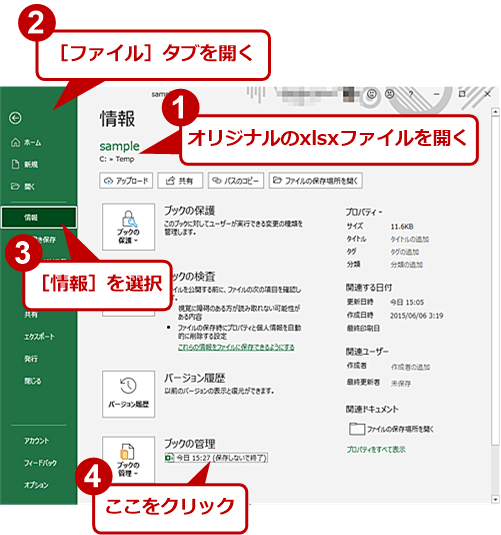Click the アップロード (Upload) button
This screenshot has width=501, height=535.
pyautogui.click(x=126, y=180)
